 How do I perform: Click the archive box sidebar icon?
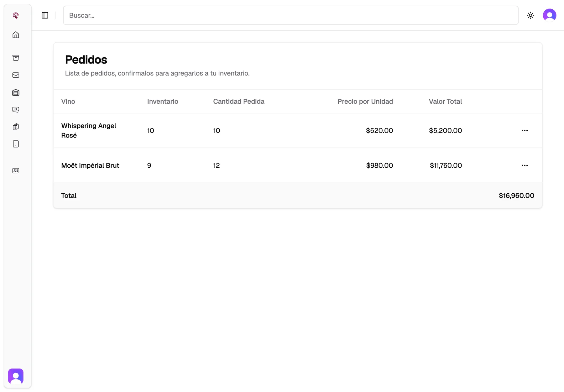tap(16, 58)
